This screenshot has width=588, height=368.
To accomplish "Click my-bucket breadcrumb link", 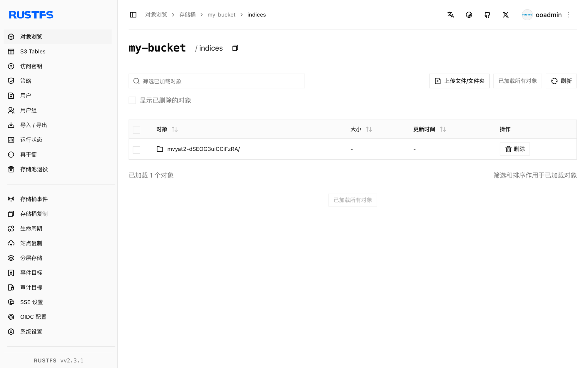I will pyautogui.click(x=221, y=15).
